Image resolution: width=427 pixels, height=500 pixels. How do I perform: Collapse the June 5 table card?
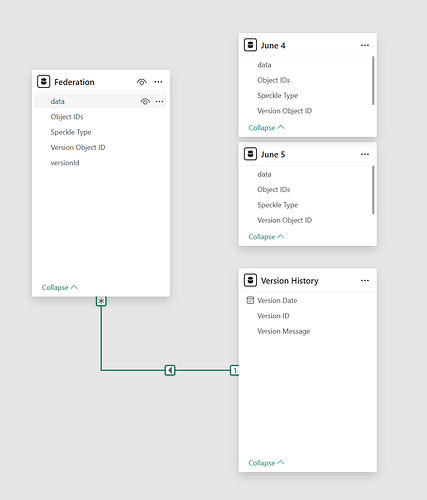click(x=266, y=237)
